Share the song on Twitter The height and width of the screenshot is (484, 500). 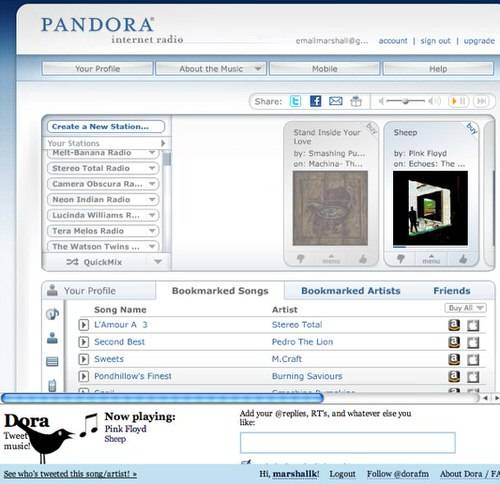(295, 101)
